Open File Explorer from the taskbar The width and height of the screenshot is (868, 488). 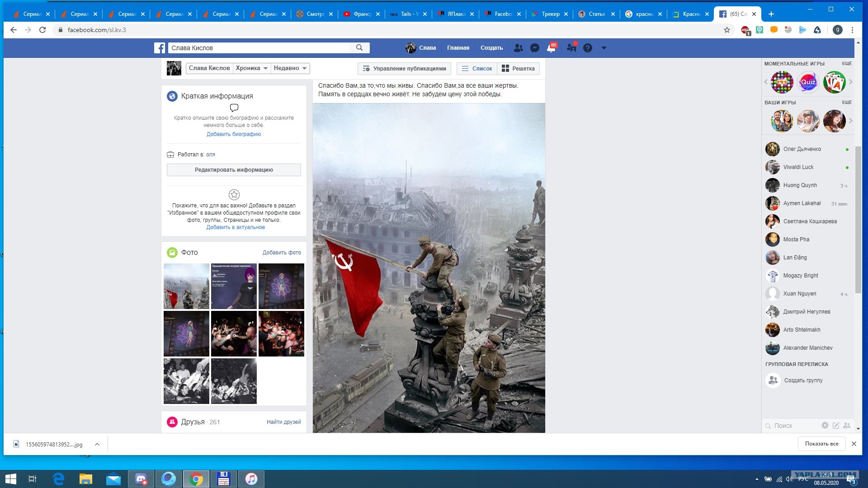(86, 479)
